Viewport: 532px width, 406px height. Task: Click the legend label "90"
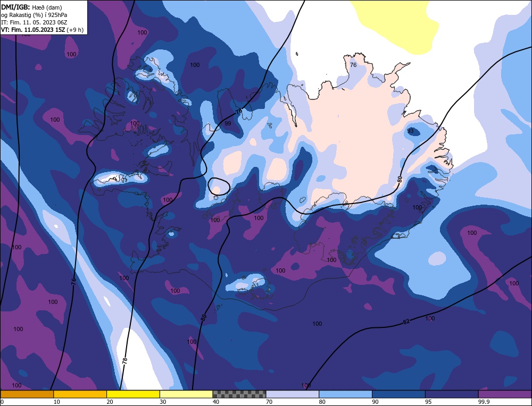(376, 402)
